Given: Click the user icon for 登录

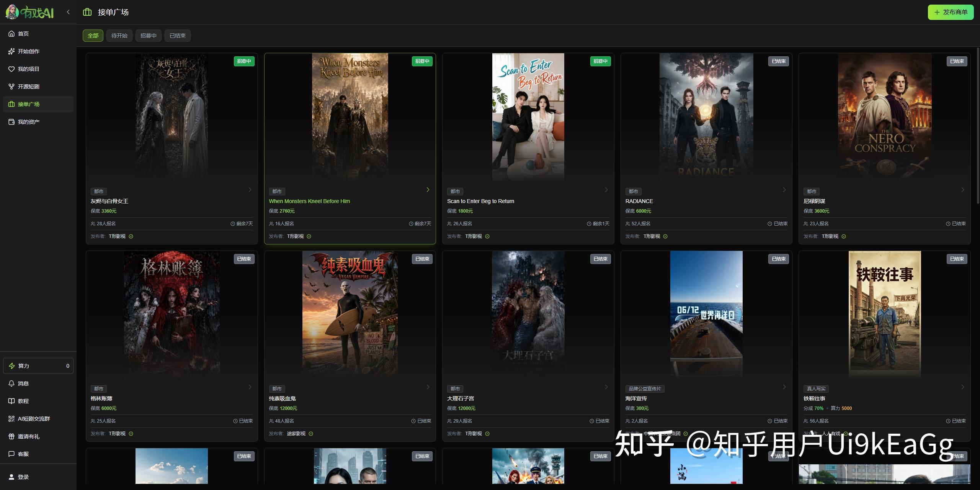Looking at the screenshot, I should 11,477.
